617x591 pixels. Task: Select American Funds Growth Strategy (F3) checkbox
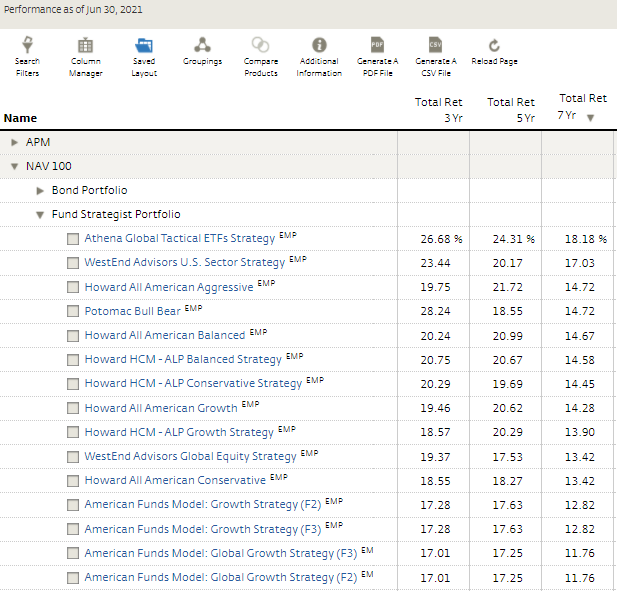pos(73,529)
